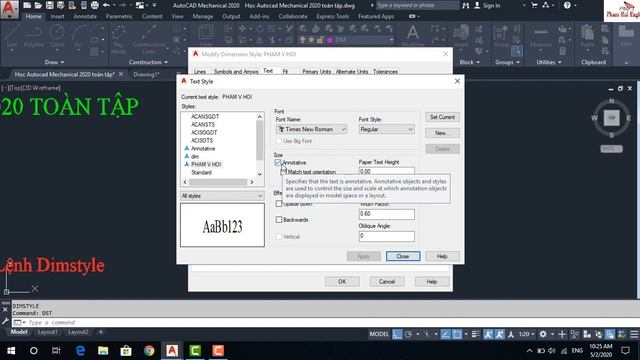The width and height of the screenshot is (640, 360).
Task: Click the search binoculars icon
Action: point(466,5)
